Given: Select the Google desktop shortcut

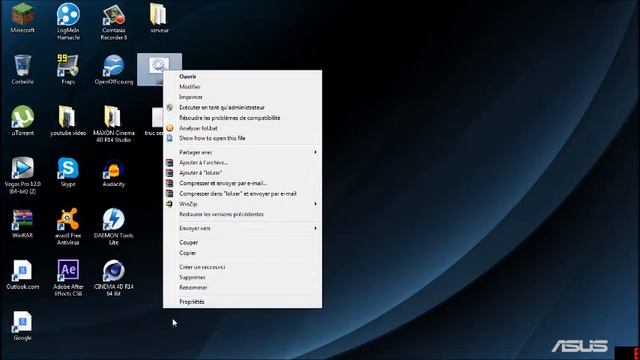Looking at the screenshot, I should [x=22, y=326].
